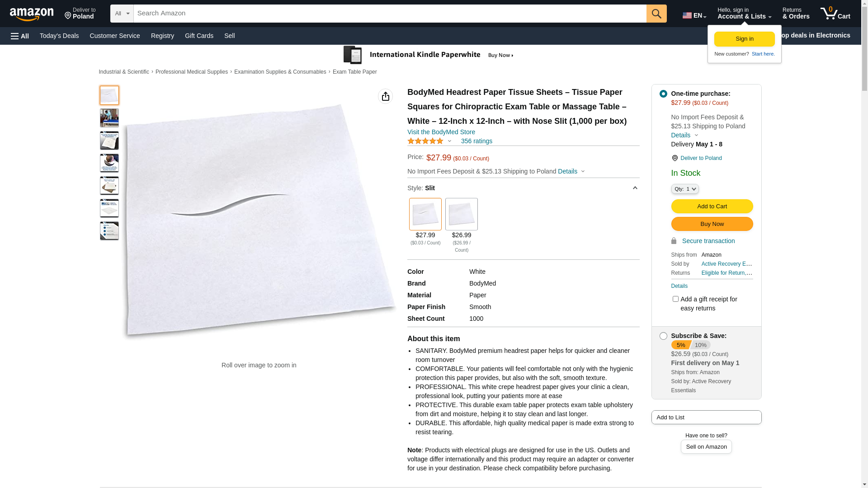
Task: Select One-time purchase radio option
Action: [x=663, y=94]
